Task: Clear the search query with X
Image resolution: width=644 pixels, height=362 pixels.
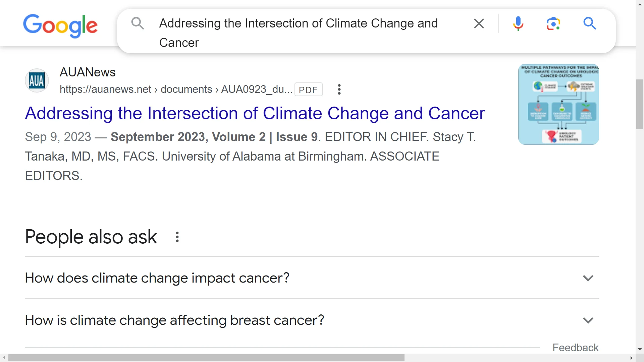Action: tap(479, 23)
